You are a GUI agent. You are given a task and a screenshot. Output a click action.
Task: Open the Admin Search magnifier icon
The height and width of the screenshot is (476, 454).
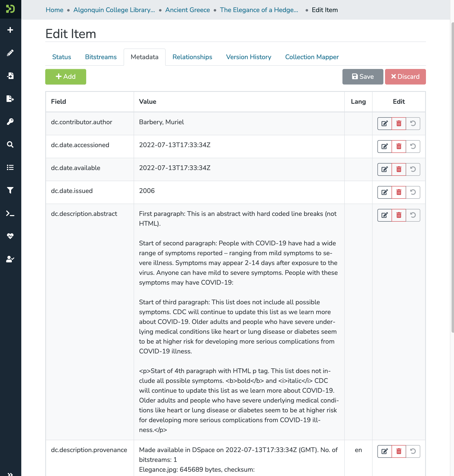[x=10, y=144]
